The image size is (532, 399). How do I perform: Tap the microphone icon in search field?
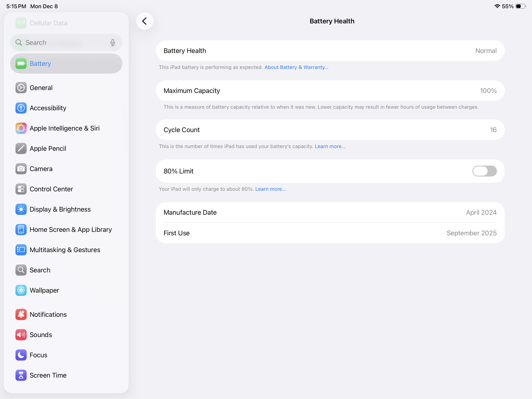[113, 43]
